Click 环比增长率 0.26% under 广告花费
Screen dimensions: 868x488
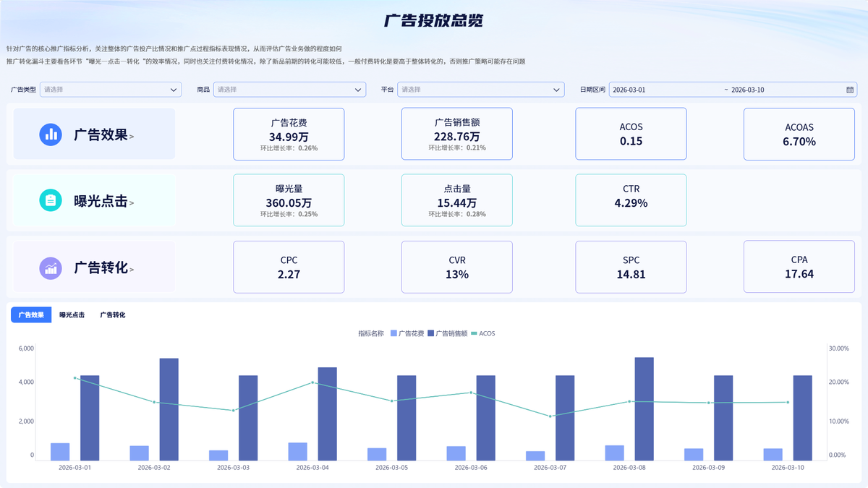pos(289,147)
